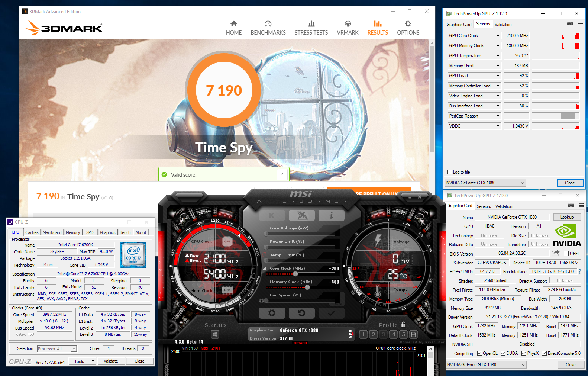Click the Core Clock (MHz) slider handle
This screenshot has width=588, height=376.
[x=295, y=274]
